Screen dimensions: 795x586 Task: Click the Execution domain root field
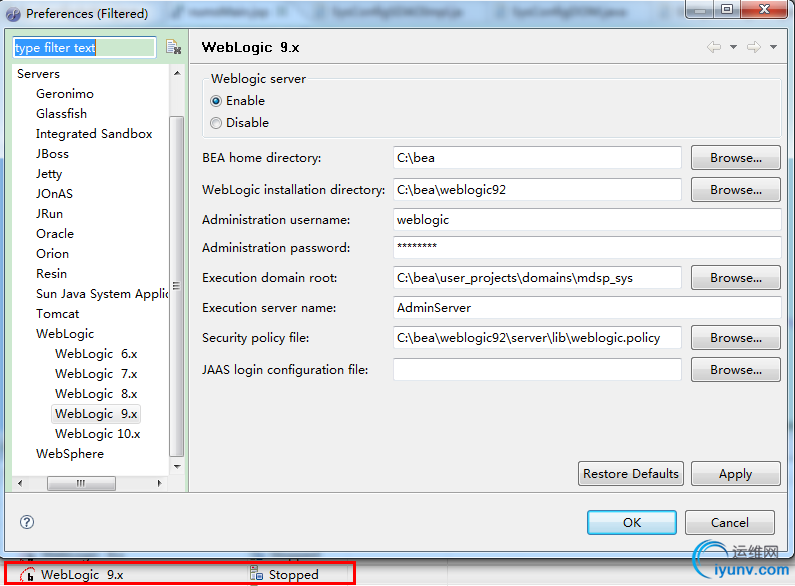tap(537, 278)
